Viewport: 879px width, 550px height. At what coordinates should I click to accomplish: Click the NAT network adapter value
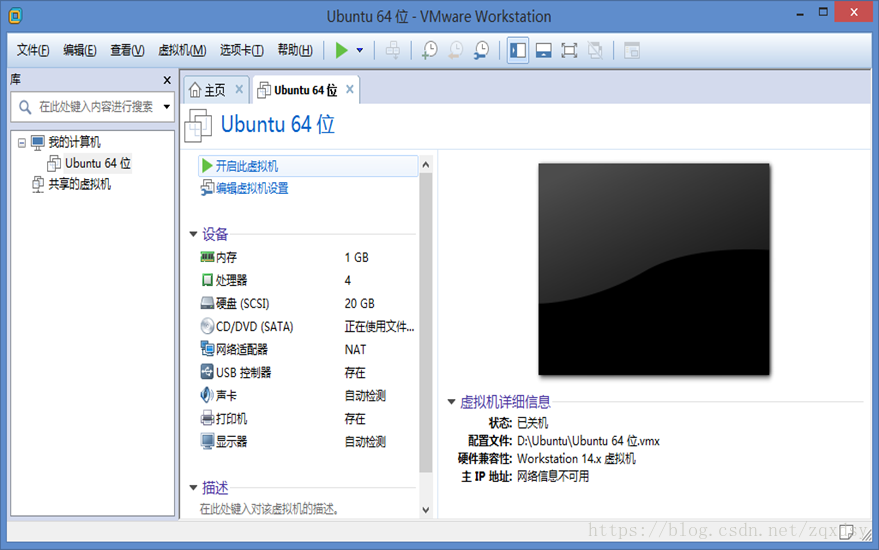pos(355,349)
